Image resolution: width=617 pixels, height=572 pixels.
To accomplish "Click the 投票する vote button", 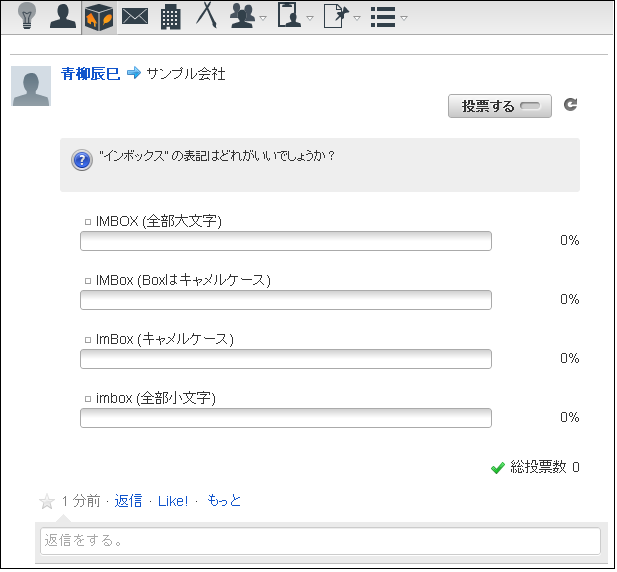I will (x=501, y=106).
